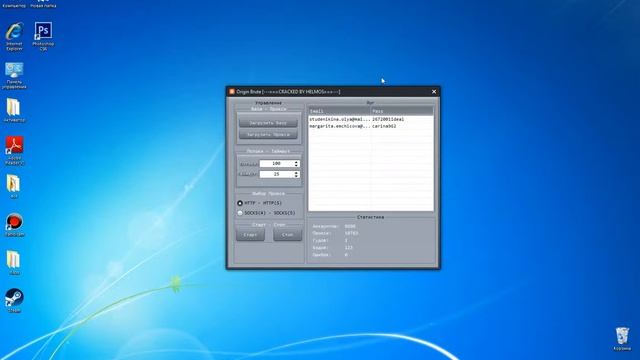Click the Загрузить Базу button
The width and height of the screenshot is (640, 360).
point(268,123)
